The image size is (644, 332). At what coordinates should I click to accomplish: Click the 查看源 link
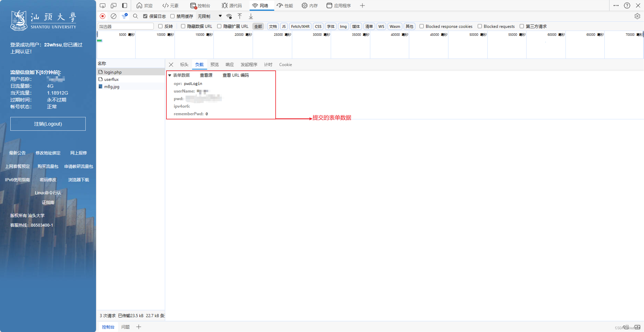click(206, 75)
